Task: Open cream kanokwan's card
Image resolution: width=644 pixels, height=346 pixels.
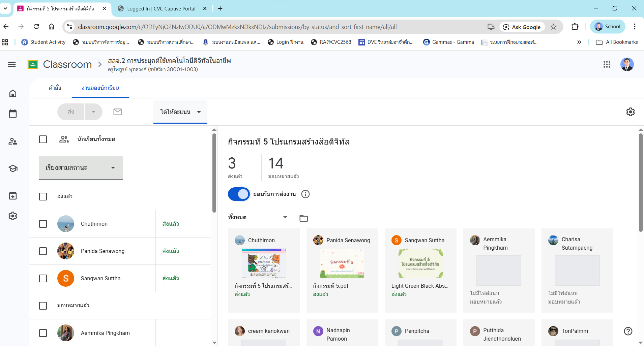Action: coord(264,333)
